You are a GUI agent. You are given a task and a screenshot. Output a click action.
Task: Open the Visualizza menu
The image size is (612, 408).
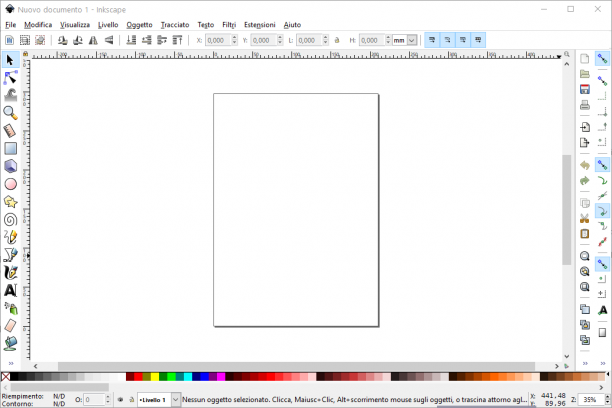(x=75, y=25)
